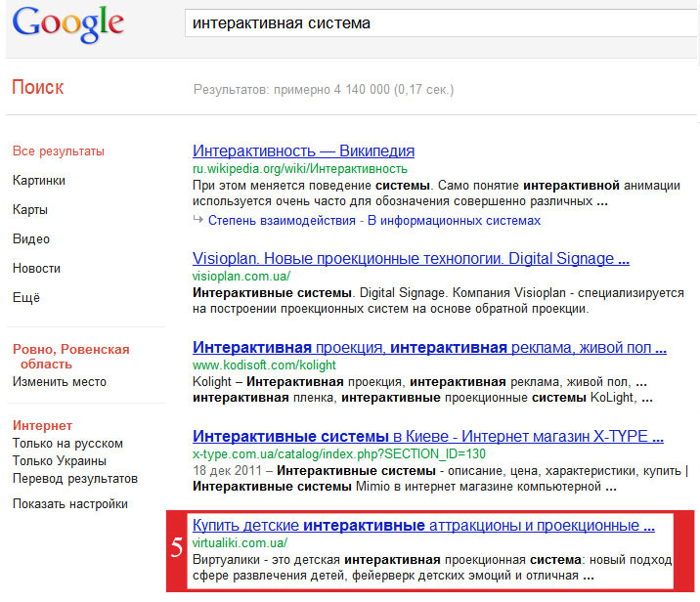Expand the Ещё menu
Viewport: 700px width, 602px height.
(26, 297)
